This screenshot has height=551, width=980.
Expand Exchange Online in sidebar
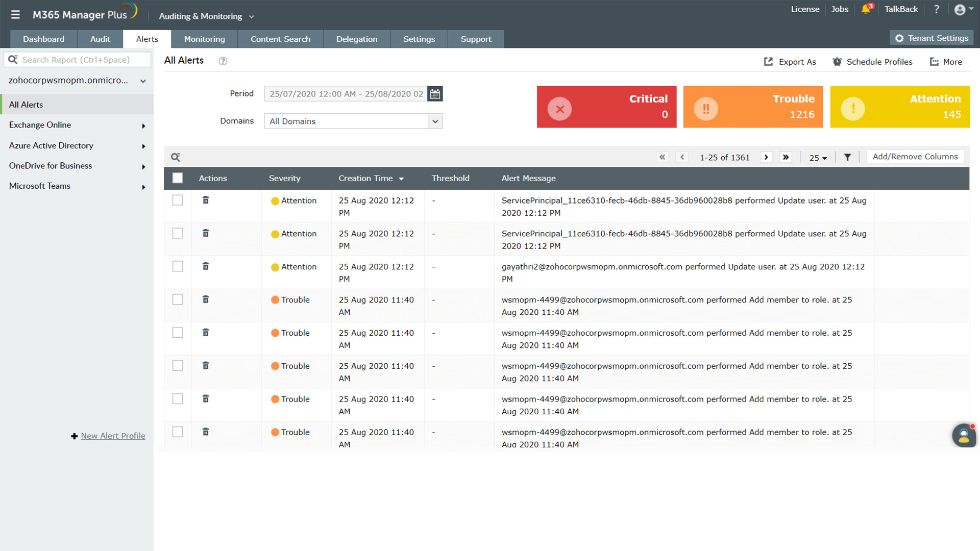click(x=77, y=125)
